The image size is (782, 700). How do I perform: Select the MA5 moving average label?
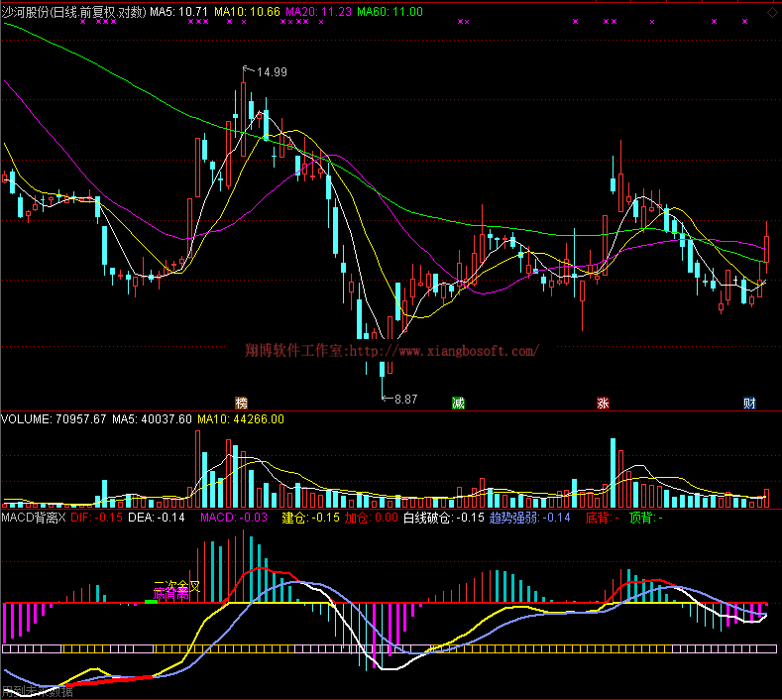point(177,12)
